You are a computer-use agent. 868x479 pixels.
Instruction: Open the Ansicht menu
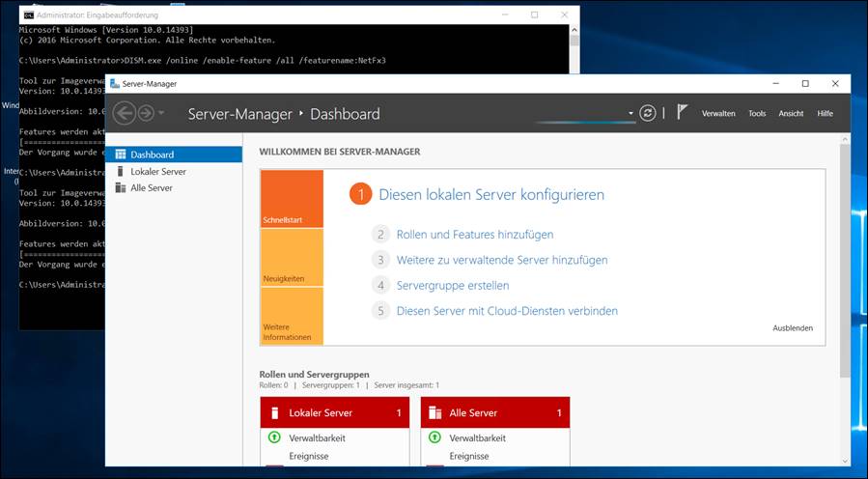pyautogui.click(x=791, y=113)
